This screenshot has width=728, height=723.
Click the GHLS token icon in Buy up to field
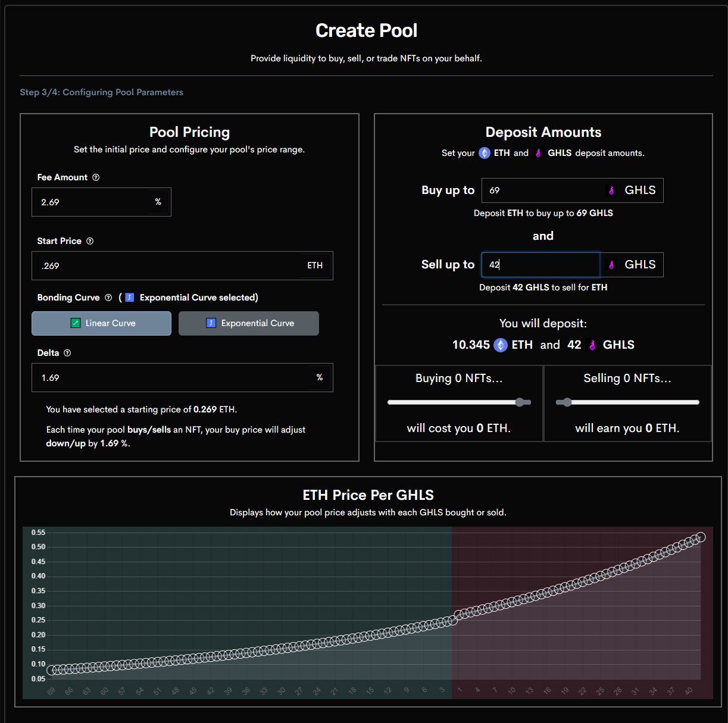point(611,190)
